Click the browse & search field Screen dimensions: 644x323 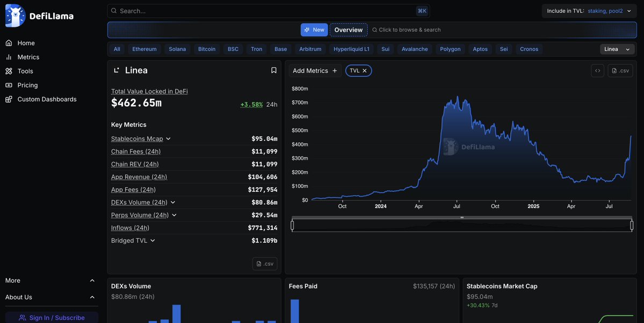click(x=407, y=30)
